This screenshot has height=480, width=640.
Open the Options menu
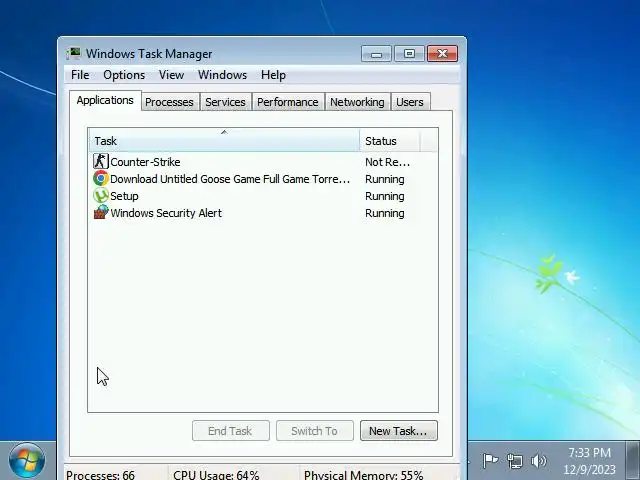click(x=124, y=75)
